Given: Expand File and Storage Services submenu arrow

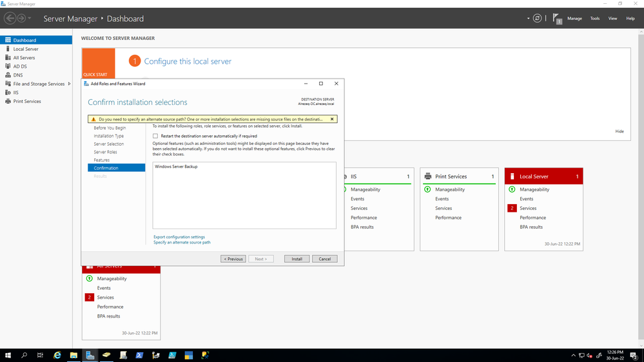Looking at the screenshot, I should click(69, 84).
